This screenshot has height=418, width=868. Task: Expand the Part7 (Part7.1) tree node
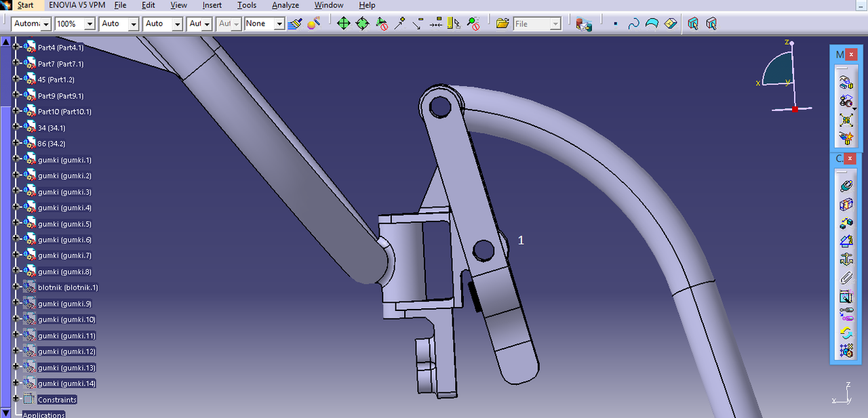[x=17, y=63]
